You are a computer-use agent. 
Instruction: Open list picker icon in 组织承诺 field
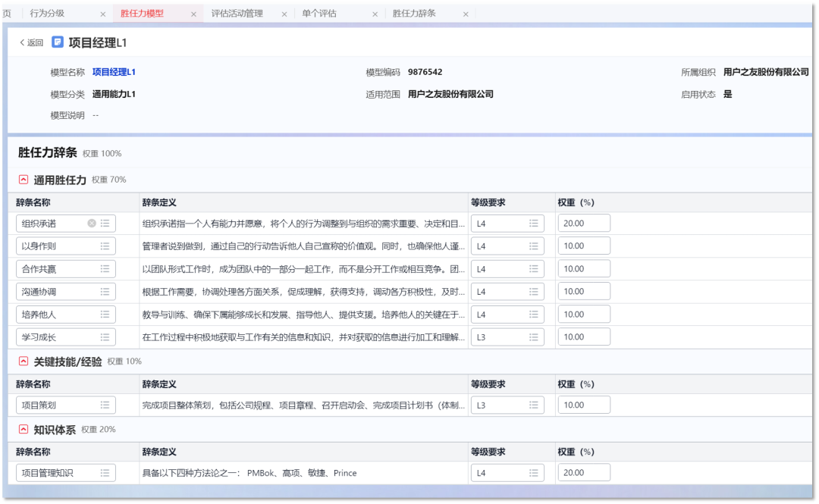pos(105,224)
